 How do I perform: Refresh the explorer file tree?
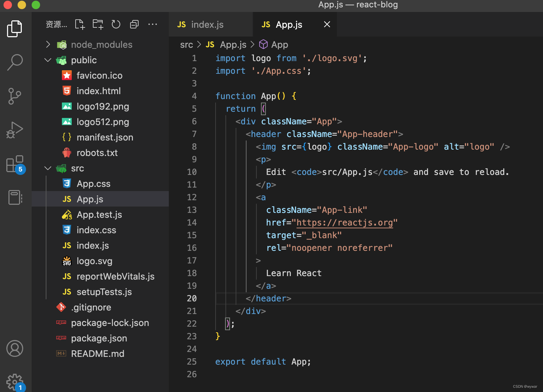point(116,24)
